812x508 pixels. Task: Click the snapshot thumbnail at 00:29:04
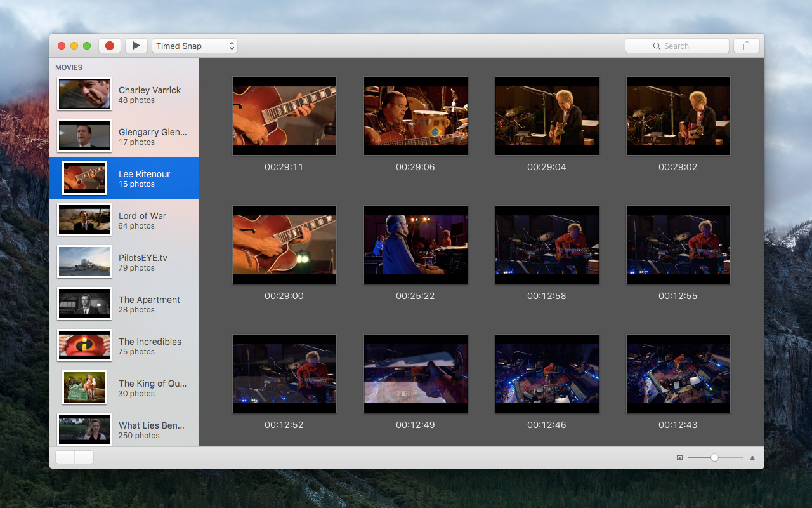547,116
